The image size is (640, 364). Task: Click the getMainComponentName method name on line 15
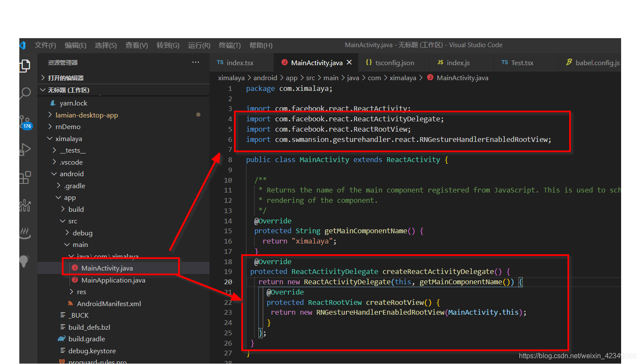tap(366, 231)
